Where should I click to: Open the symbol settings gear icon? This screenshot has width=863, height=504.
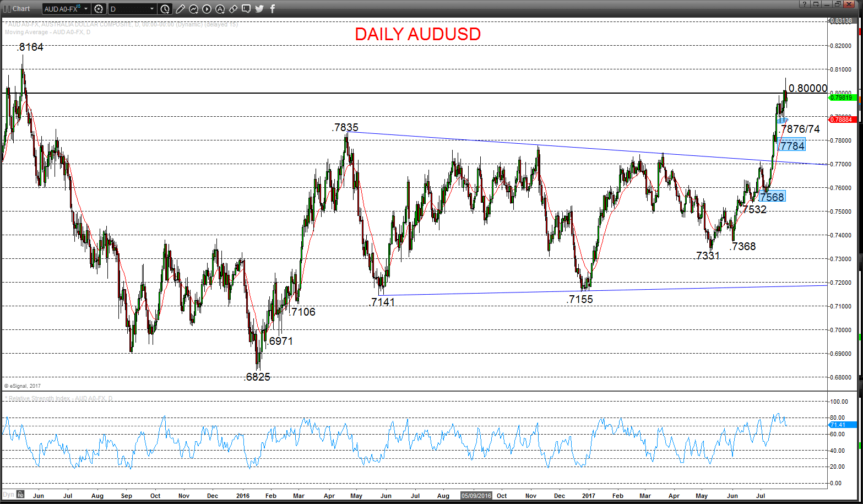(99, 9)
